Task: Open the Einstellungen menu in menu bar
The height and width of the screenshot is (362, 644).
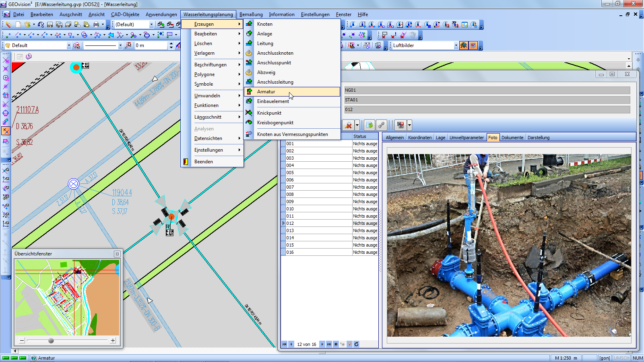Action: [x=315, y=14]
